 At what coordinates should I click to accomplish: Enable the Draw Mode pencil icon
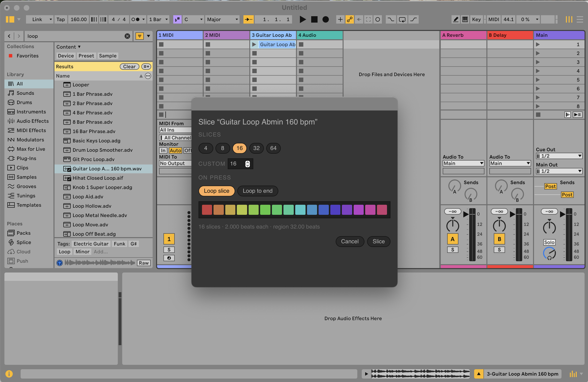pos(455,19)
